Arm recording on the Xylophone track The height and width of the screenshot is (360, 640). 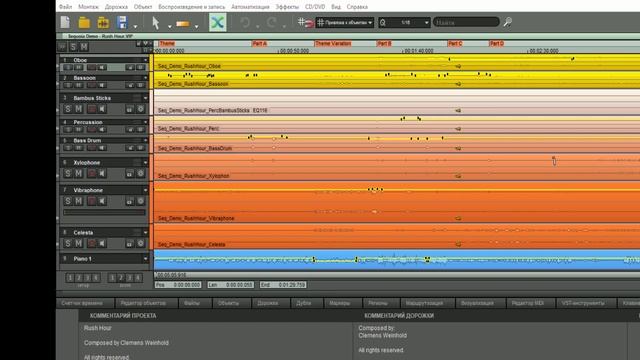pos(92,173)
